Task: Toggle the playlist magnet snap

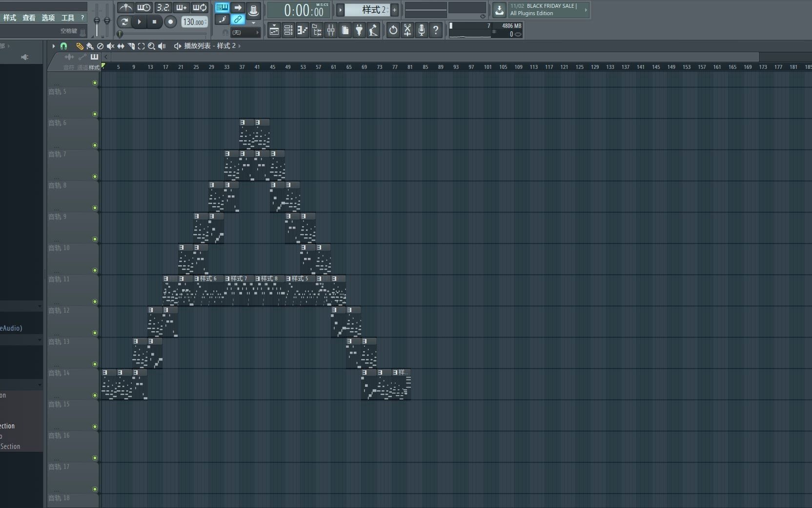Action: click(x=63, y=46)
